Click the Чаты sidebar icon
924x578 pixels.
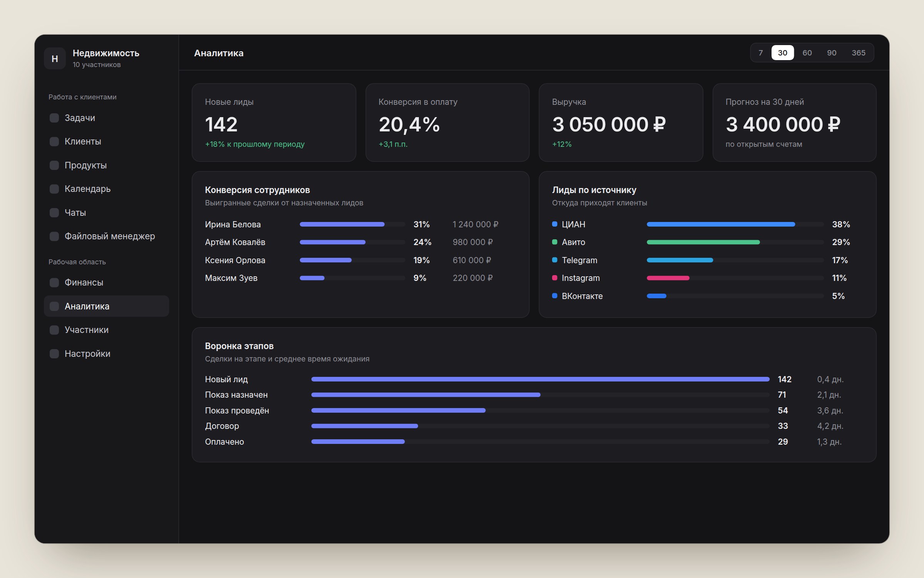[54, 213]
